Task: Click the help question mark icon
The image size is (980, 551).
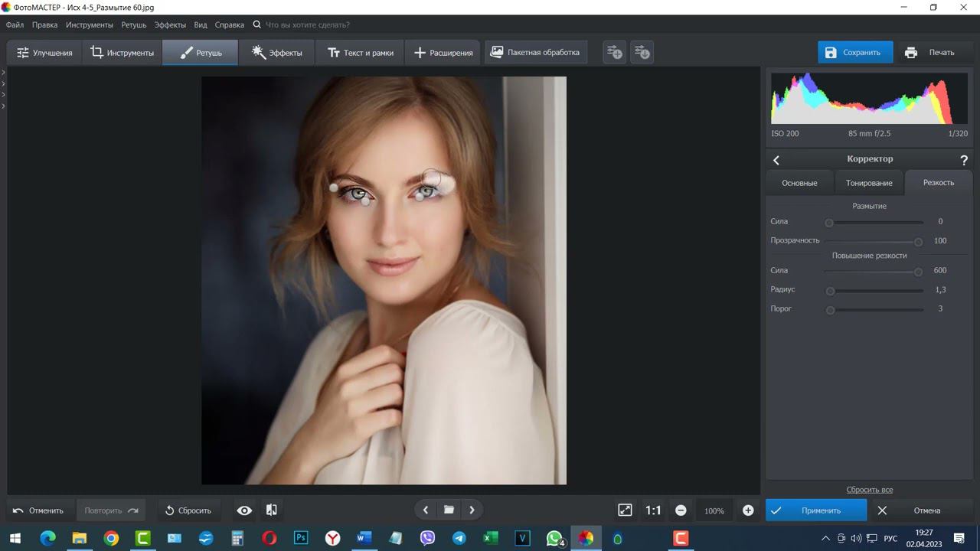Action: [x=964, y=160]
